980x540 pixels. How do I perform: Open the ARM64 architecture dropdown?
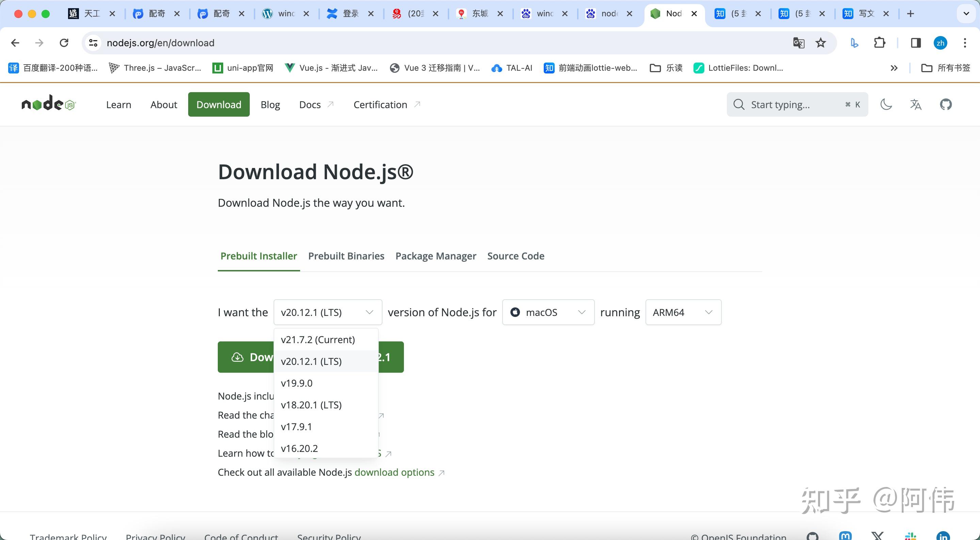tap(683, 312)
